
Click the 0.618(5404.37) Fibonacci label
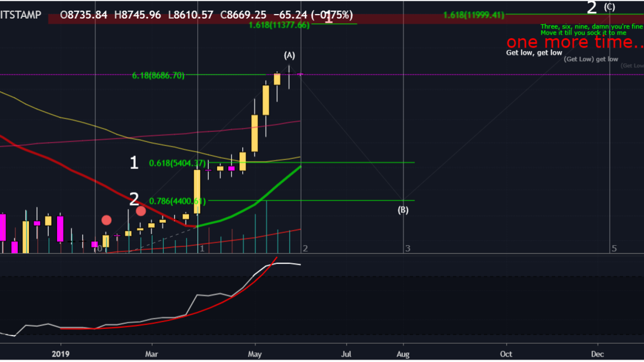coord(178,163)
